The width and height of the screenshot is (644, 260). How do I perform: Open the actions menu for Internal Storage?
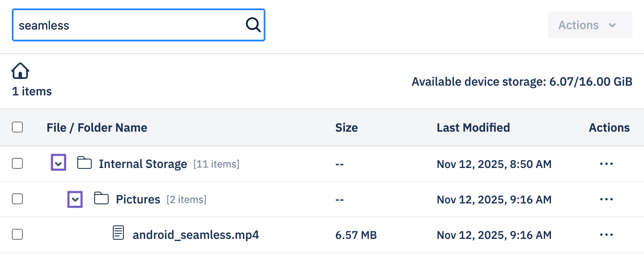point(606,164)
